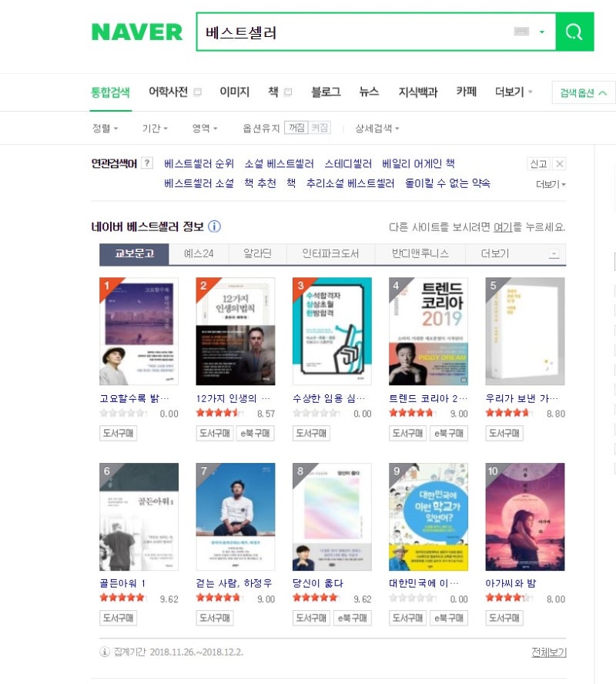Click 도서구매 for 골든아워 1
616x684 pixels.
(118, 618)
